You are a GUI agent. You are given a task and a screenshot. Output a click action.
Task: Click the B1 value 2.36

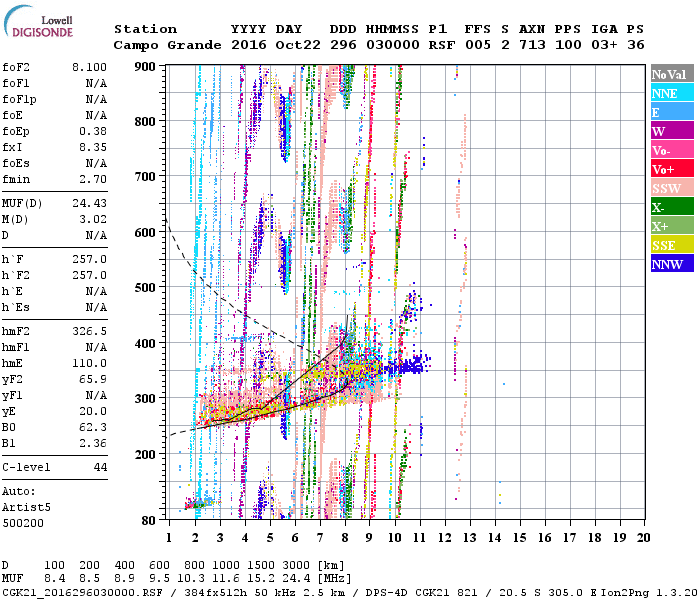93,443
